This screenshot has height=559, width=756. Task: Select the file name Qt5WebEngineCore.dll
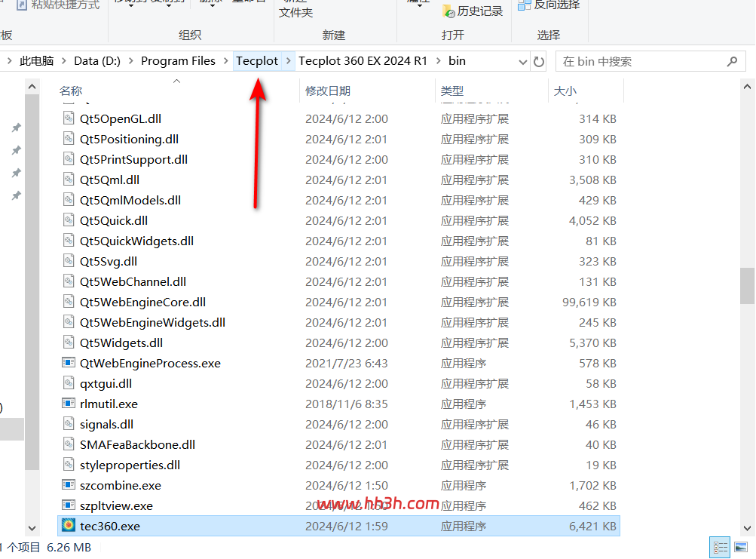[x=142, y=303]
